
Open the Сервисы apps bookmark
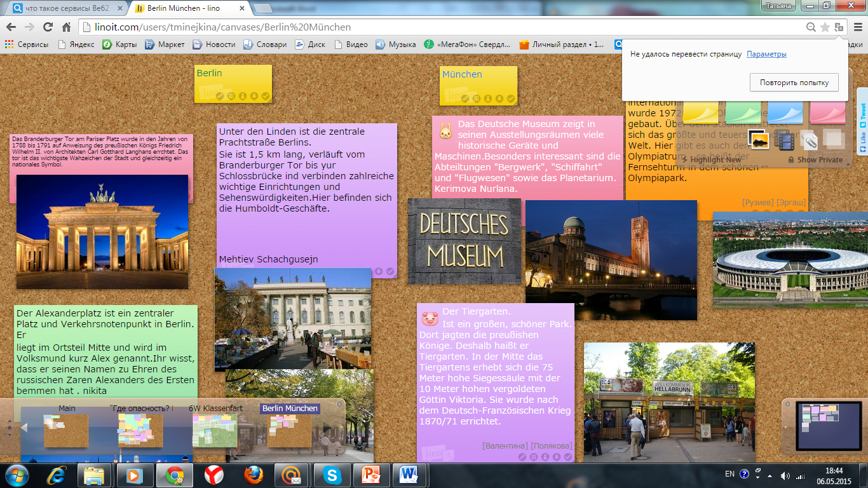tap(27, 44)
